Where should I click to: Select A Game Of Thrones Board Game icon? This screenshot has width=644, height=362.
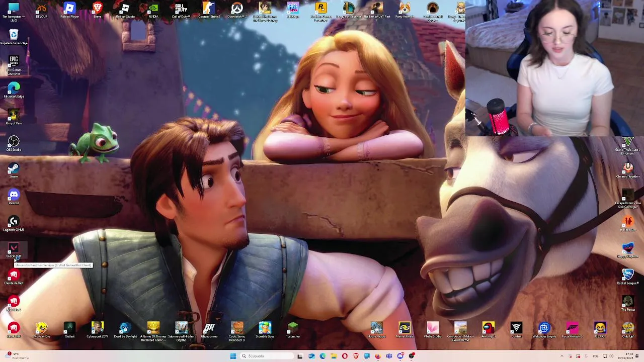tap(153, 332)
